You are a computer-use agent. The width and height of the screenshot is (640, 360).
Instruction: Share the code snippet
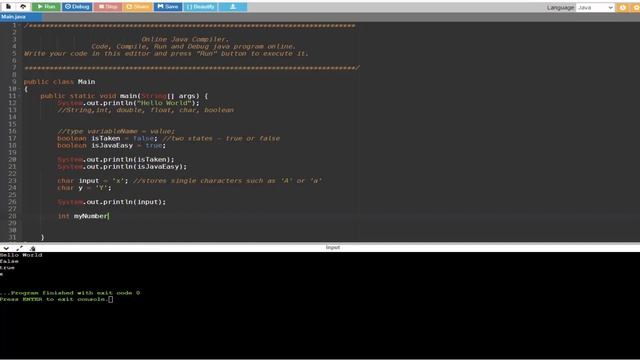[138, 7]
